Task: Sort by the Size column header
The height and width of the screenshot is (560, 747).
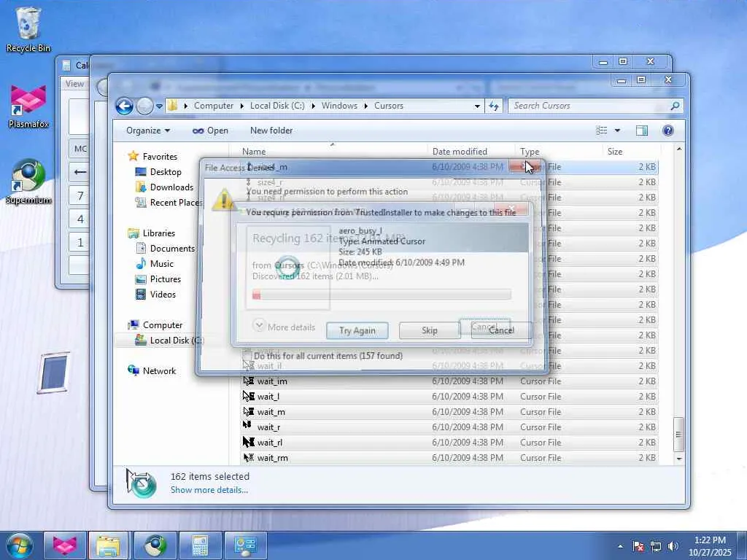Action: point(631,152)
